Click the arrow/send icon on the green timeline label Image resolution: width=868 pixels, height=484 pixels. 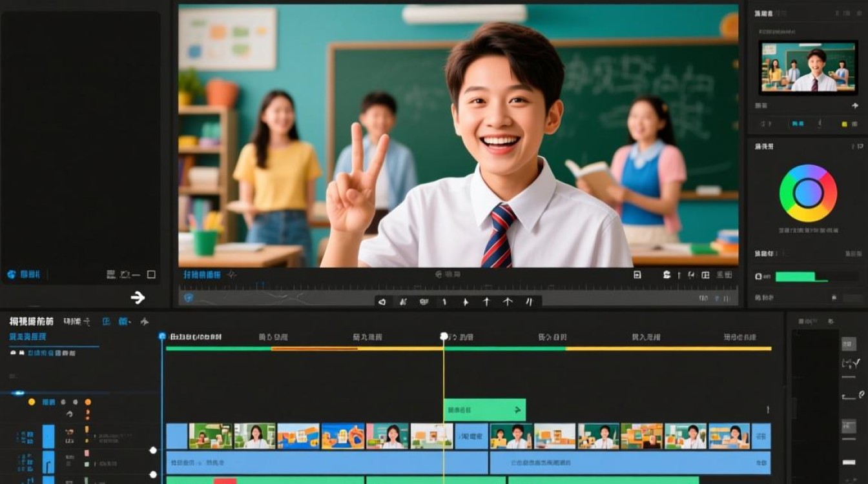tap(519, 409)
